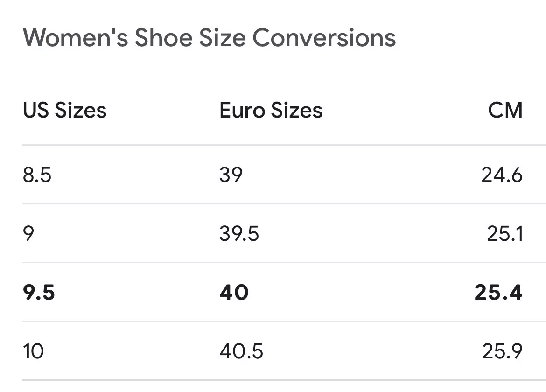Click the word Size in the title
The height and width of the screenshot is (392, 546).
click(223, 37)
